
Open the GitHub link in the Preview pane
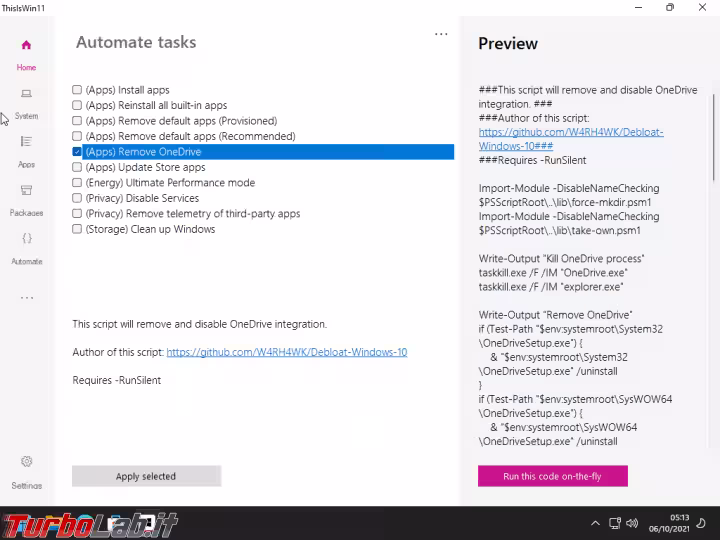(x=571, y=139)
